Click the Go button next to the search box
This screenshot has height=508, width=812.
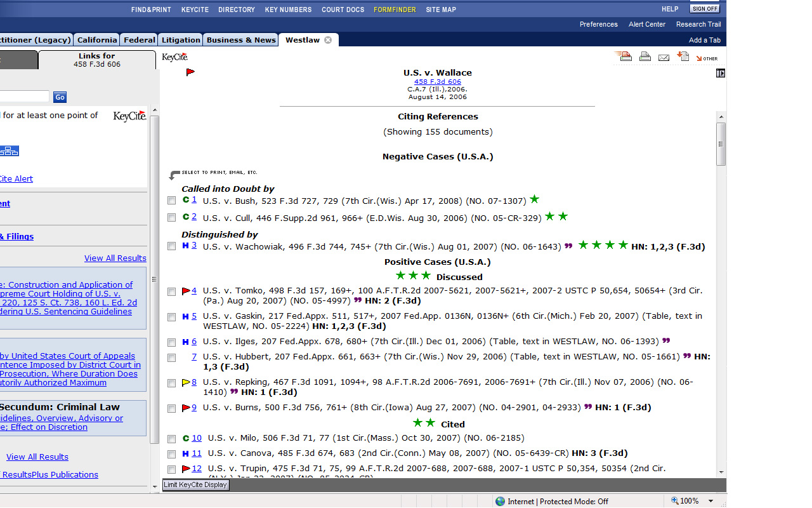[60, 97]
